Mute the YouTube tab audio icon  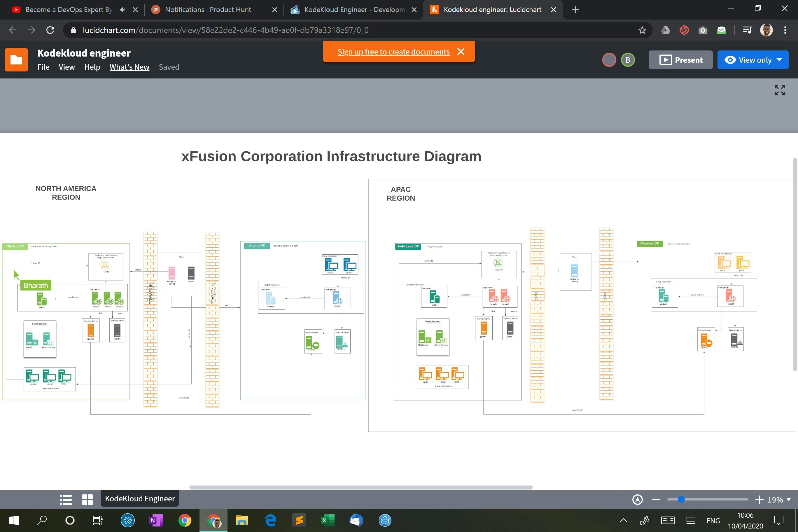123,10
